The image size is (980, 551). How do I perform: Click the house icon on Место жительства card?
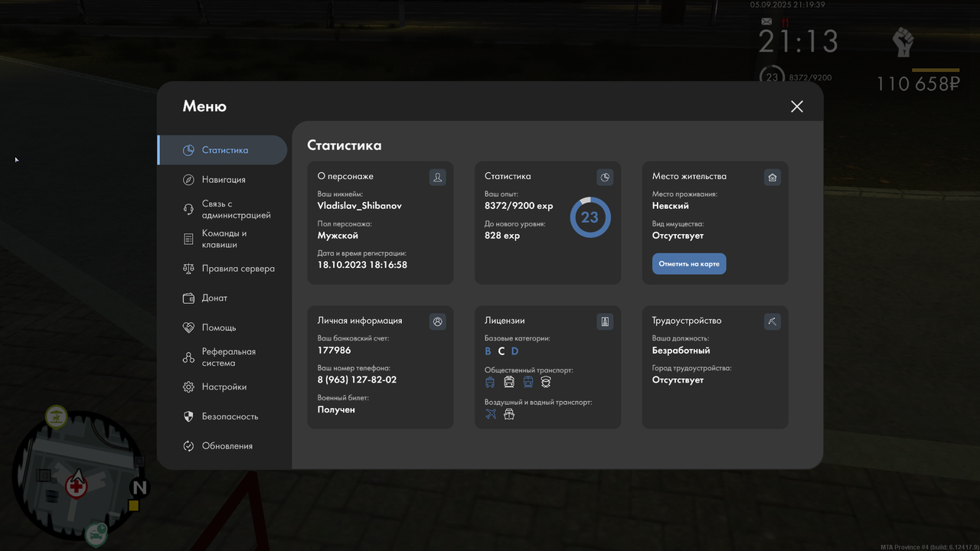tap(773, 178)
